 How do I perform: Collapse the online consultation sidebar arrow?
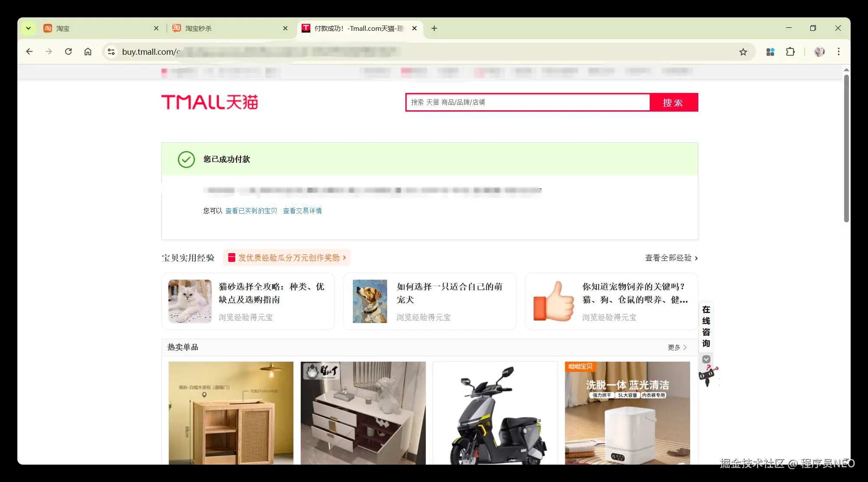click(706, 359)
